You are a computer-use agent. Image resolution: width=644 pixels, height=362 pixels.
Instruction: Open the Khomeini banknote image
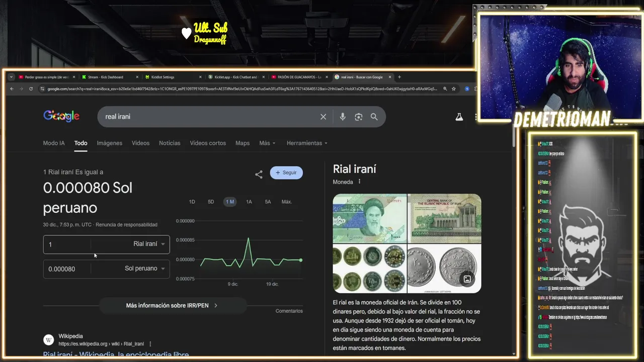click(x=369, y=218)
